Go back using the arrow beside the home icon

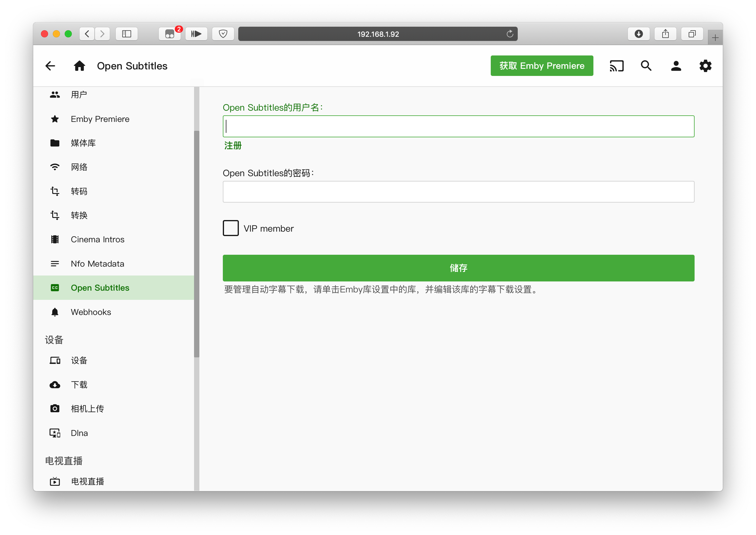click(x=50, y=66)
